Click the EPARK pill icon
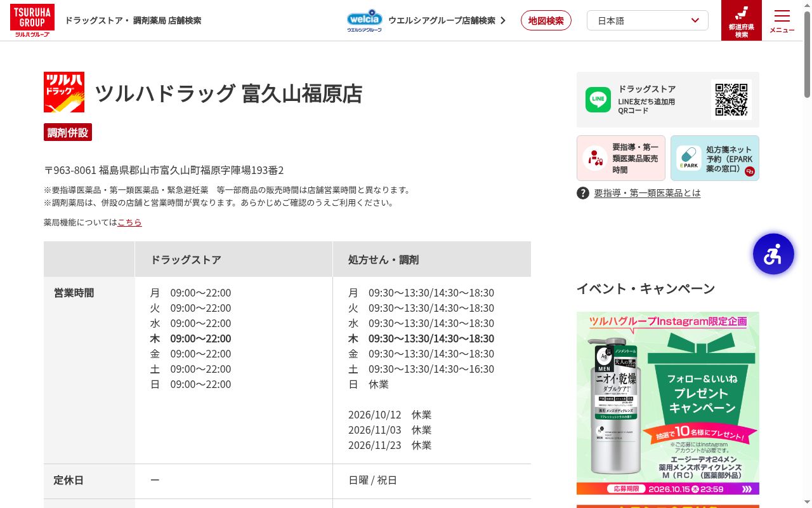 pyautogui.click(x=688, y=158)
